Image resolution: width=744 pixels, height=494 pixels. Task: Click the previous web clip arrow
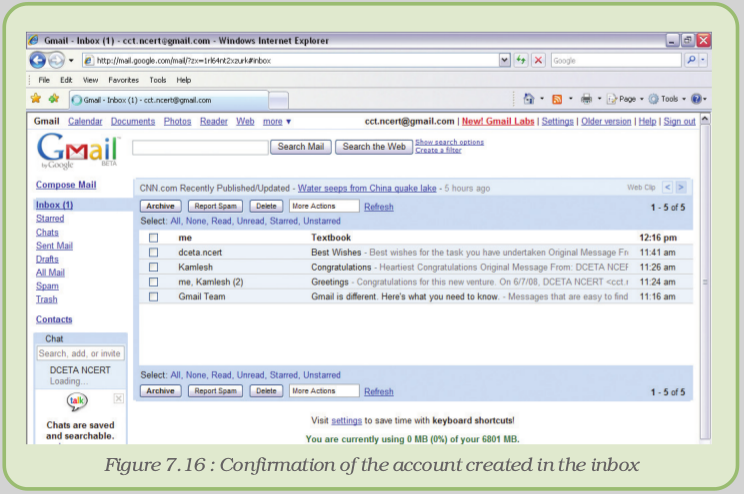(668, 187)
